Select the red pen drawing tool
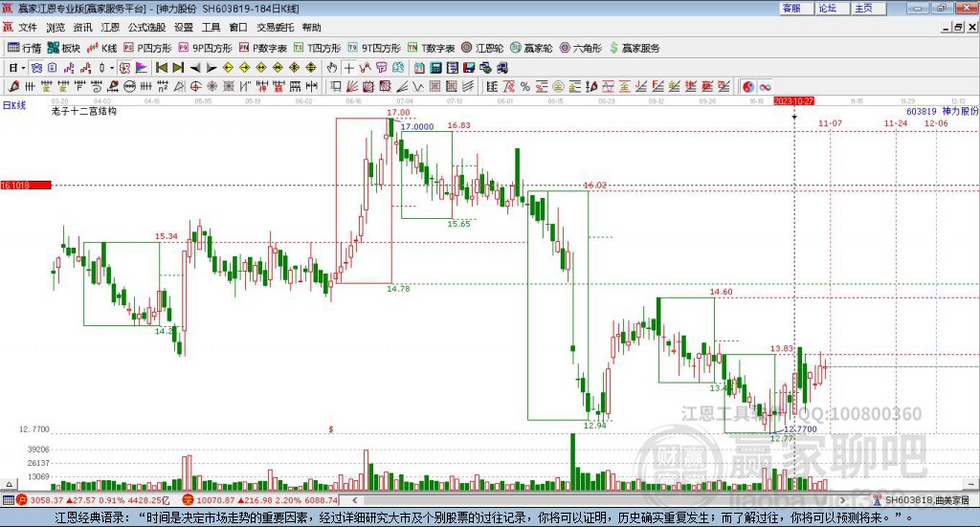 coord(13,87)
